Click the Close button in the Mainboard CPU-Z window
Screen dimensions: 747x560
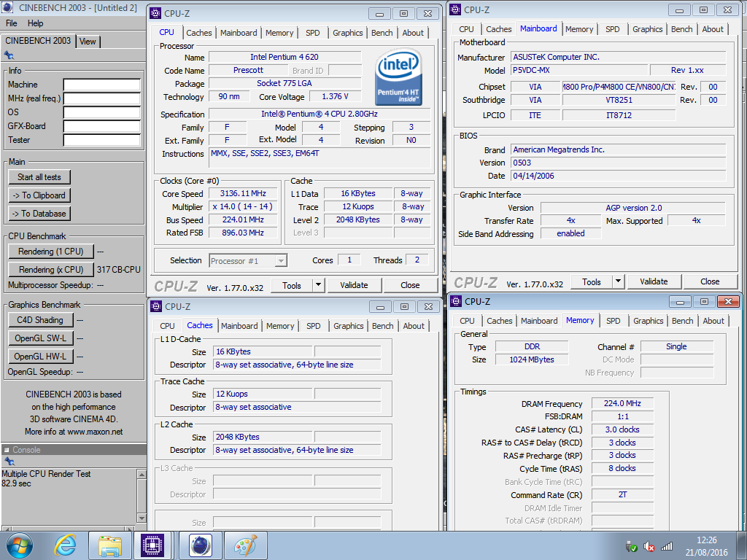710,281
